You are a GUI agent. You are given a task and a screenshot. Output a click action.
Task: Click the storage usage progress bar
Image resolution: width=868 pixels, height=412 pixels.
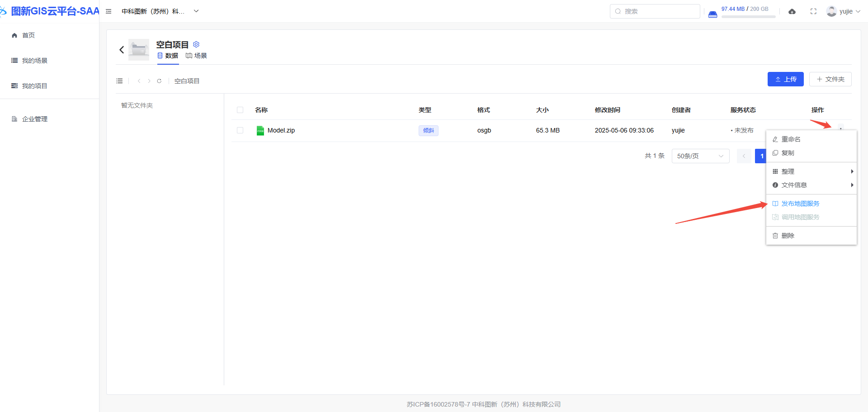coord(748,17)
